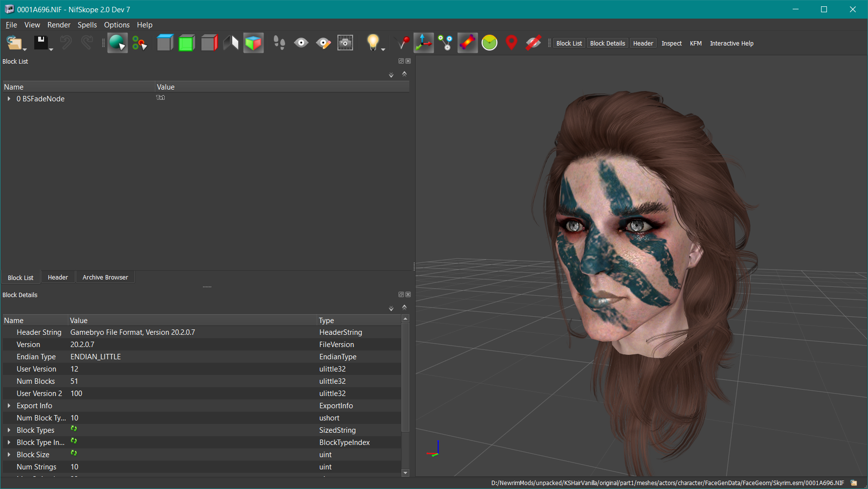Image resolution: width=868 pixels, height=489 pixels.
Task: Expand the Block Types row
Action: (x=9, y=430)
